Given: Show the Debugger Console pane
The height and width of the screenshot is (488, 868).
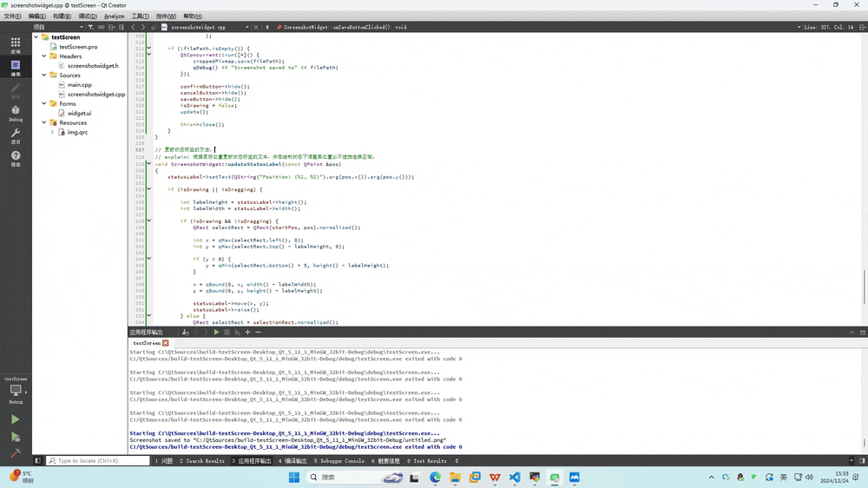Looking at the screenshot, I should [x=339, y=461].
